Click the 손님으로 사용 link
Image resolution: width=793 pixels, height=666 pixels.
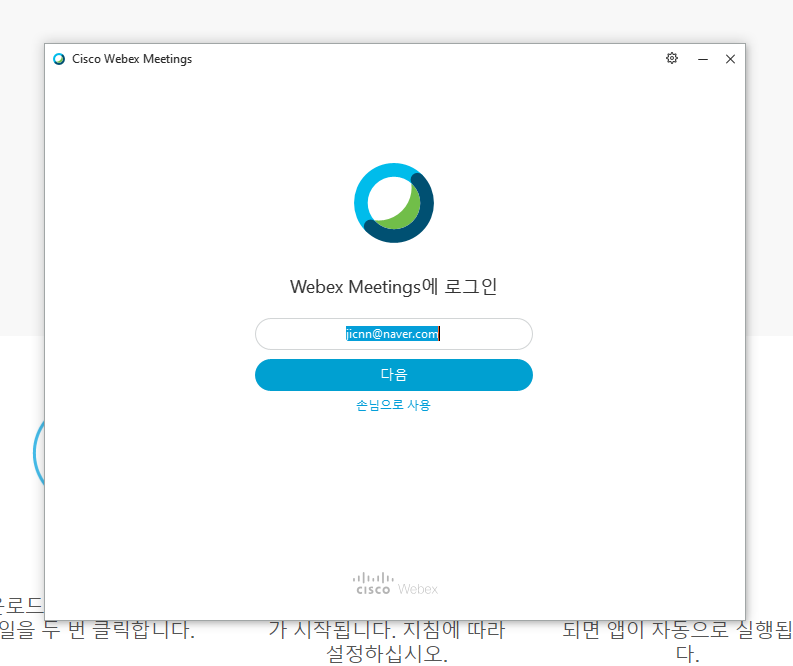click(393, 405)
